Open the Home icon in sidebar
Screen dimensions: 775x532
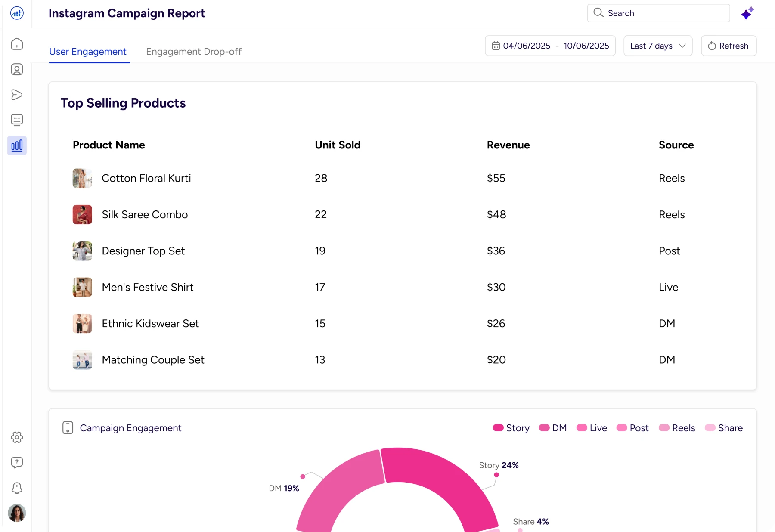17,44
